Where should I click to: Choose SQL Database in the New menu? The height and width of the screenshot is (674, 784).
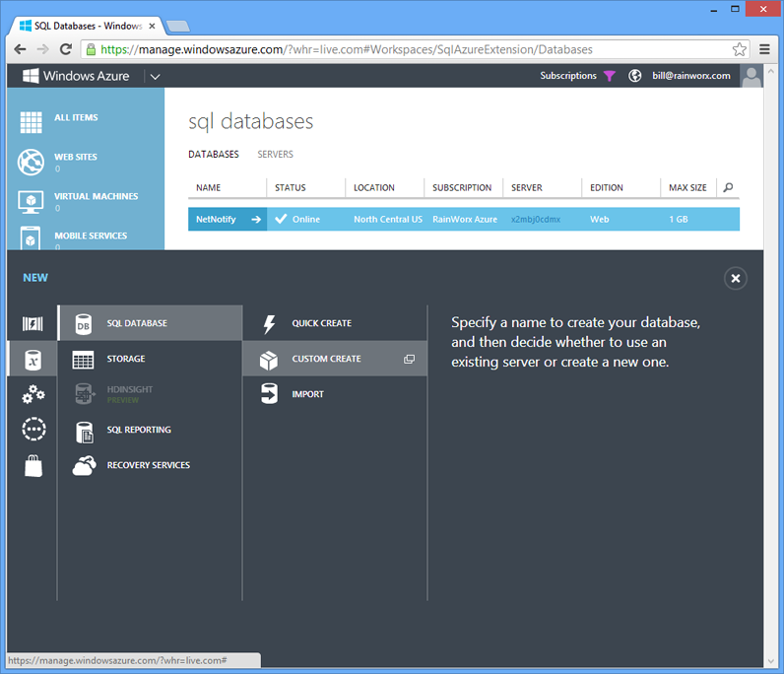(150, 323)
